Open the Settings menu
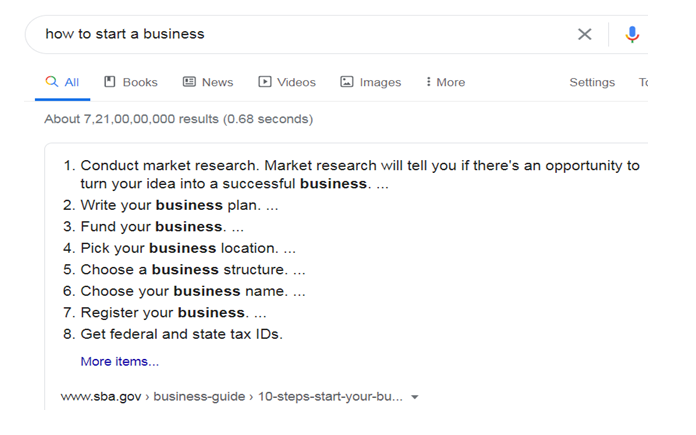The image size is (696, 435). [592, 82]
